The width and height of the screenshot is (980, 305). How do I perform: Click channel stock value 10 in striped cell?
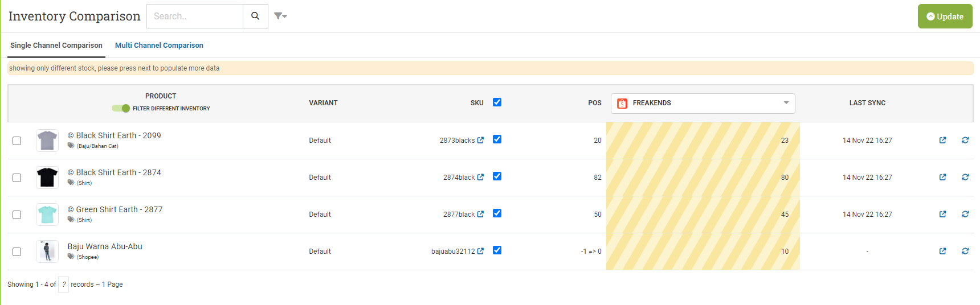785,252
